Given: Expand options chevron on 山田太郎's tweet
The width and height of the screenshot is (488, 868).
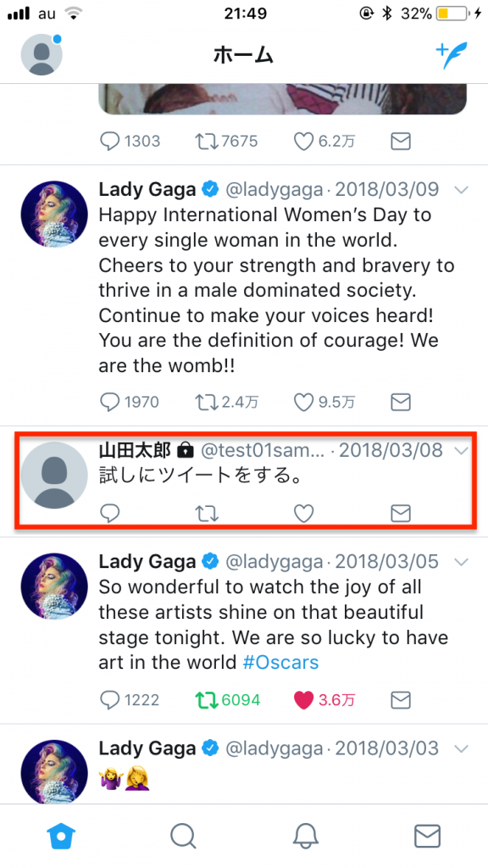Looking at the screenshot, I should [x=461, y=451].
